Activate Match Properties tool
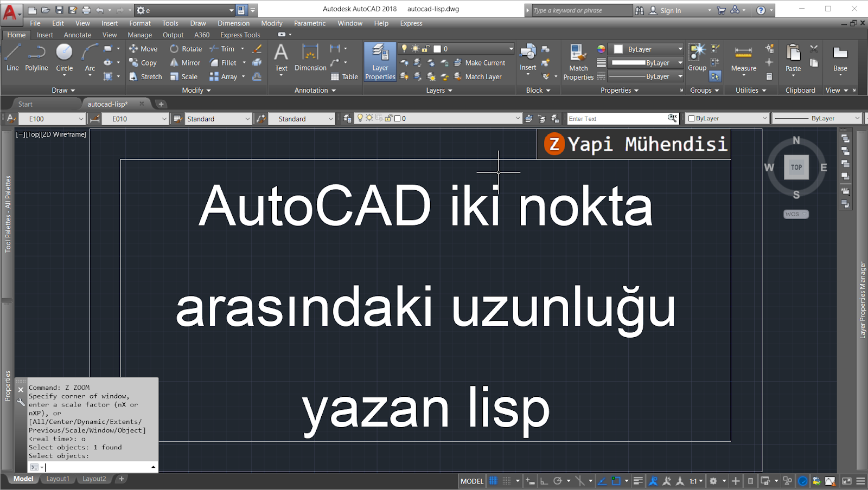This screenshot has height=490, width=868. 578,62
